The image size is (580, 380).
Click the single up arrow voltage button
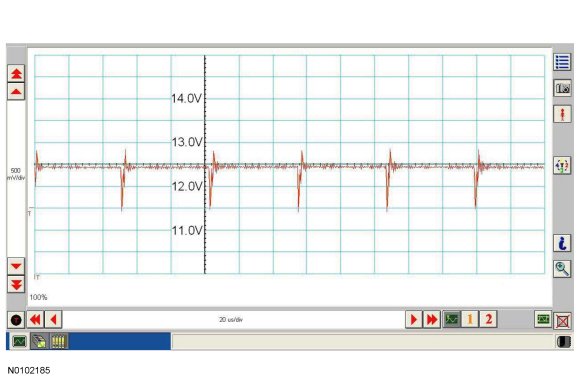click(x=16, y=91)
